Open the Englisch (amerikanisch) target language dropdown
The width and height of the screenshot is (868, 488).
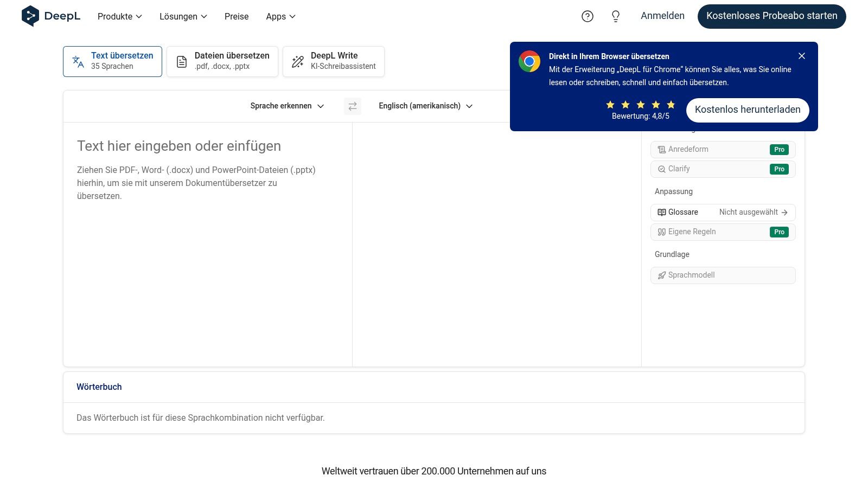[426, 106]
